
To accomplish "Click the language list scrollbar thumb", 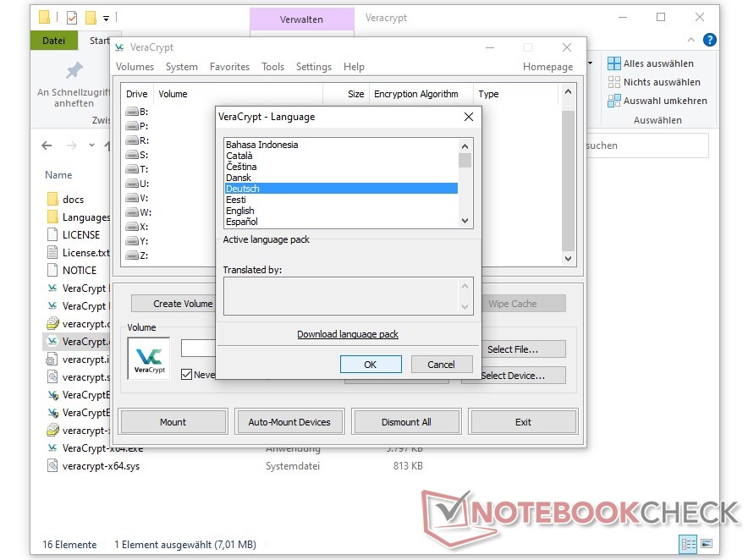I will (x=465, y=160).
